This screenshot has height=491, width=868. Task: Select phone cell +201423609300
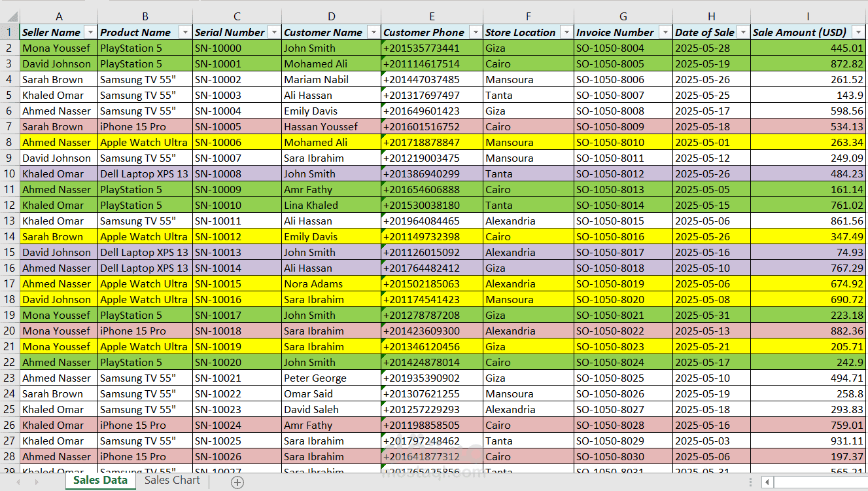[432, 331]
